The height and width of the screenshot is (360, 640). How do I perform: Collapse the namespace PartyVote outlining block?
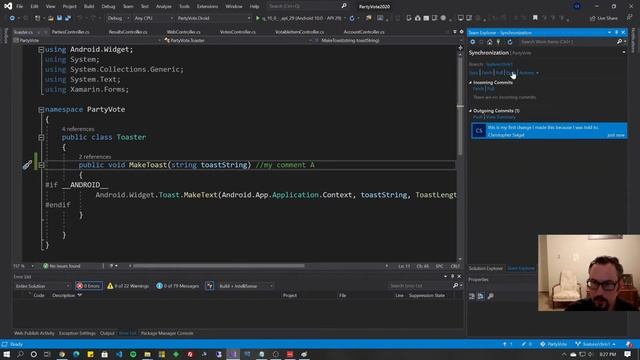[x=41, y=109]
